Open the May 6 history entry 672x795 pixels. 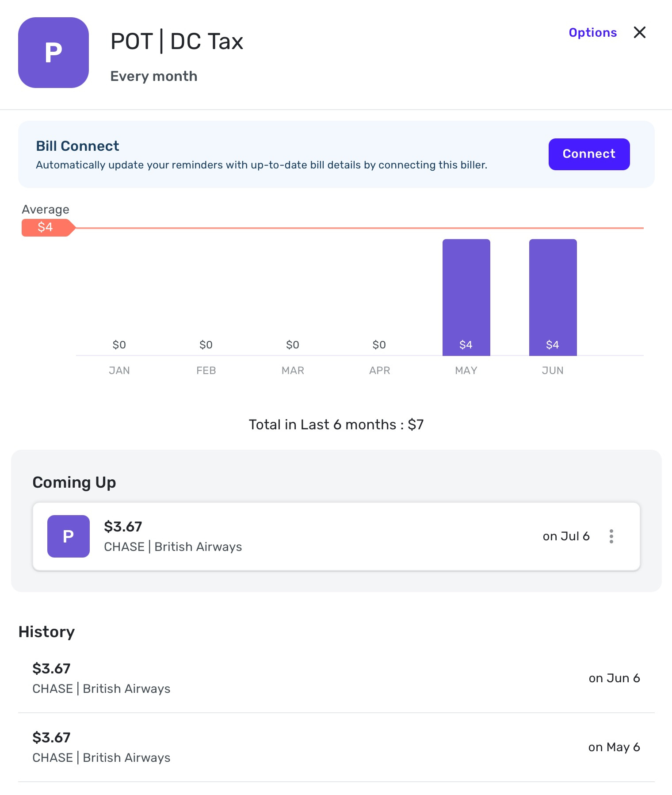336,747
